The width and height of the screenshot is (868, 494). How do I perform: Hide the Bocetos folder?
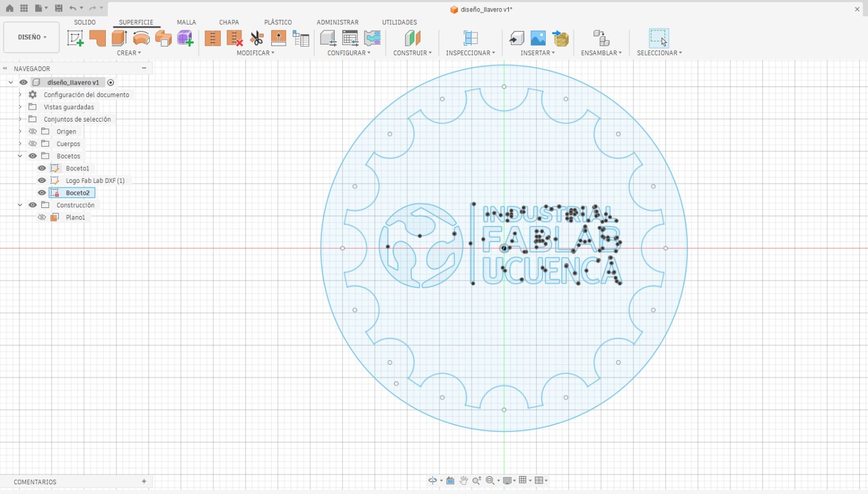[x=33, y=156]
